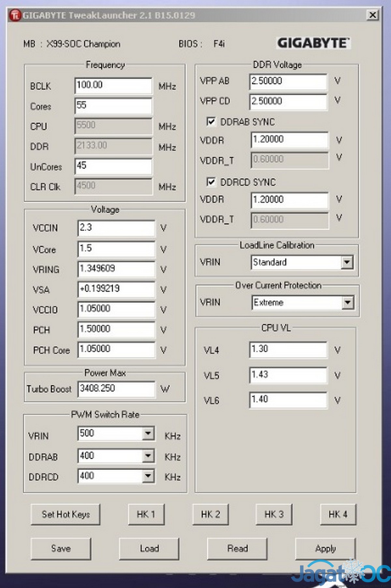The width and height of the screenshot is (391, 588).
Task: Toggle the DDRAB SYNC checkbox
Action: tap(211, 122)
